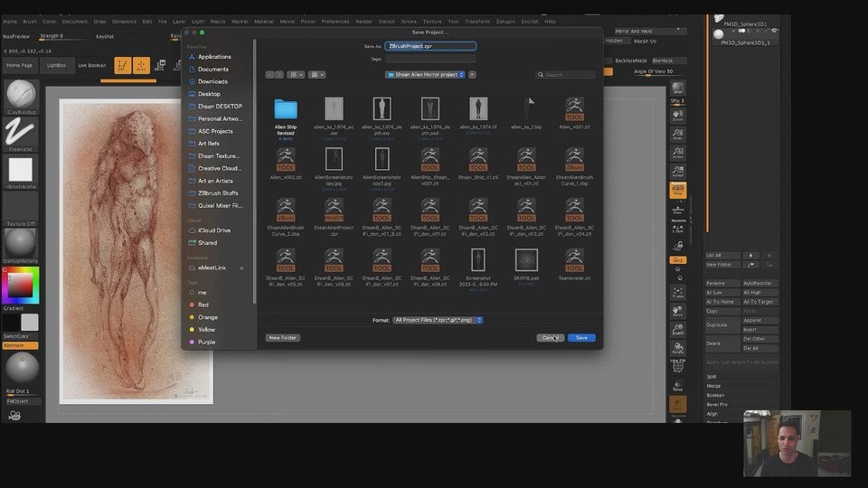Toggle Live Boolean rendering
The width and height of the screenshot is (868, 488).
tap(91, 65)
